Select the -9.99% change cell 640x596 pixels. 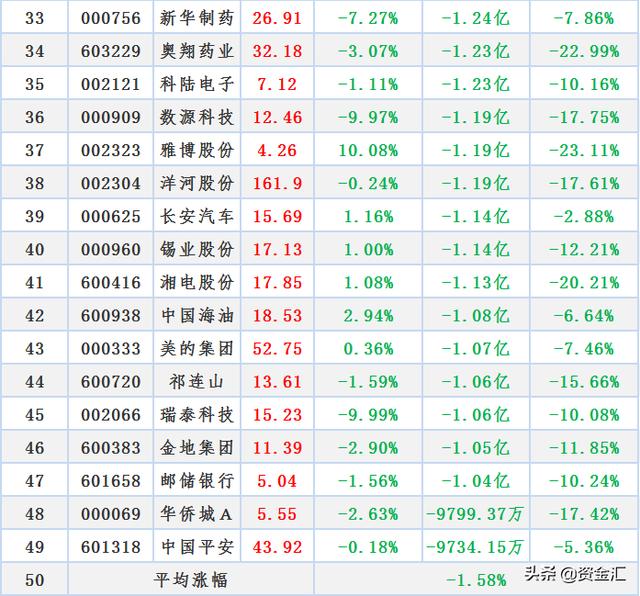[368, 415]
